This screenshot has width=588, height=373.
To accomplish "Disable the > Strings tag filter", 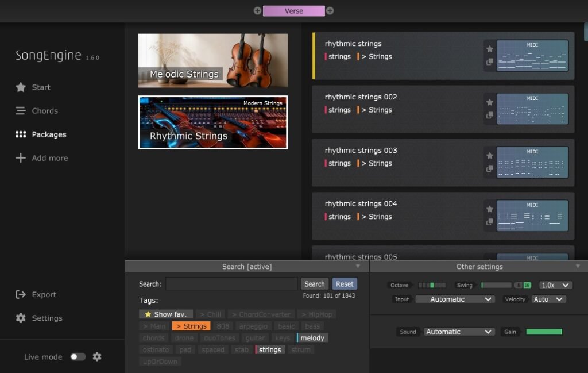I will click(191, 326).
